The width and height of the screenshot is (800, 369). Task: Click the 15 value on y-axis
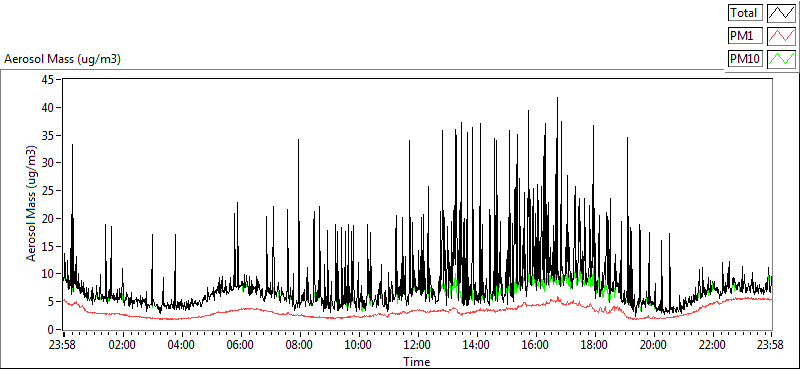(x=47, y=246)
